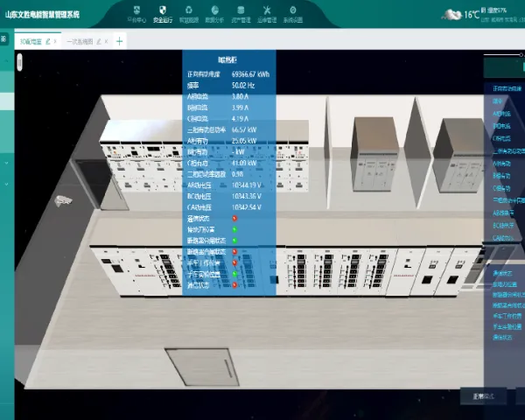The image size is (525, 420).
Task: Click the 山东文胜电能智慧管理系统 title
Action: pyautogui.click(x=43, y=14)
